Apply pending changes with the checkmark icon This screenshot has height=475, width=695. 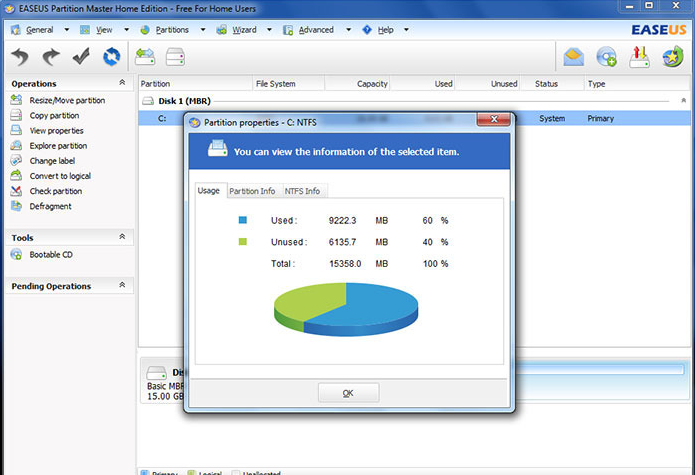(x=81, y=56)
